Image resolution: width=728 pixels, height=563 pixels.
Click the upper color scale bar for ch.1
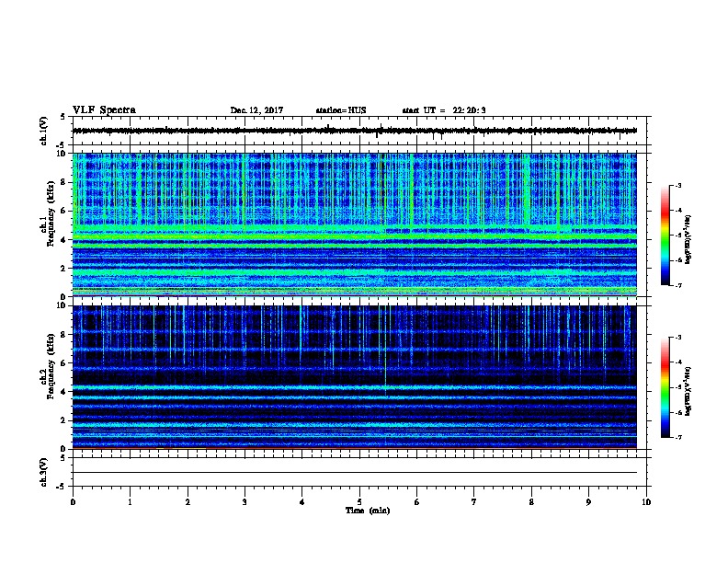click(x=665, y=236)
